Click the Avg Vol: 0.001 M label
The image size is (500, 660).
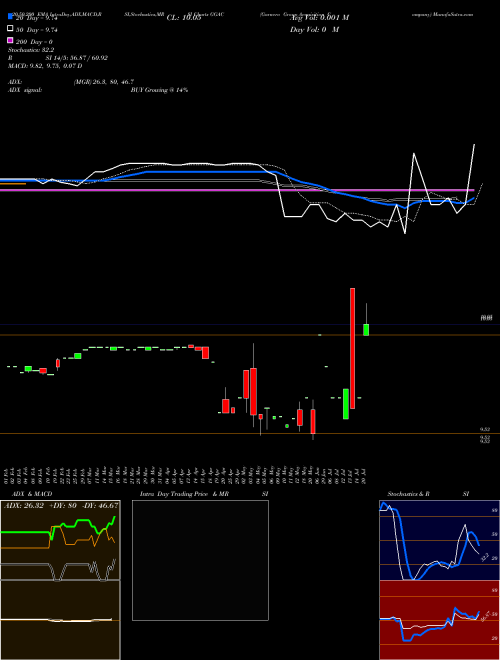(x=319, y=18)
